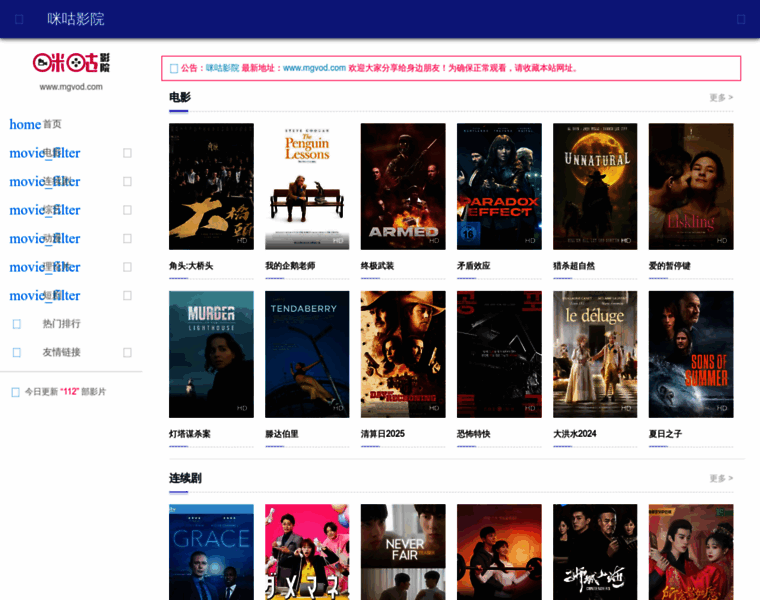Viewport: 760px width, 600px height.
Task: Open www.mgvod.com link in the announcement
Action: pos(314,68)
